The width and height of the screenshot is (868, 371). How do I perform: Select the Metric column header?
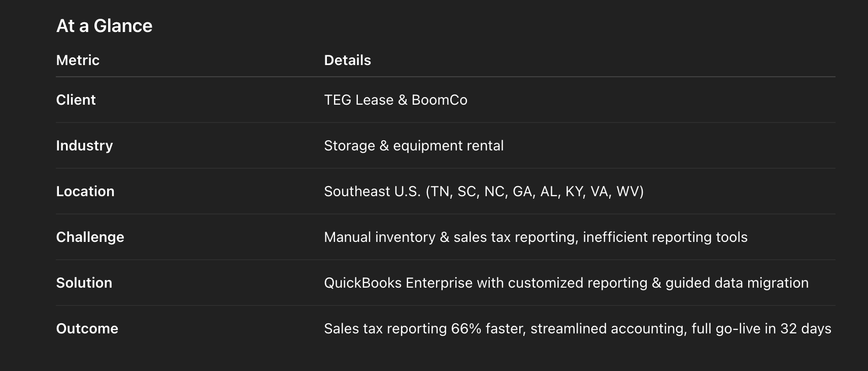[78, 60]
